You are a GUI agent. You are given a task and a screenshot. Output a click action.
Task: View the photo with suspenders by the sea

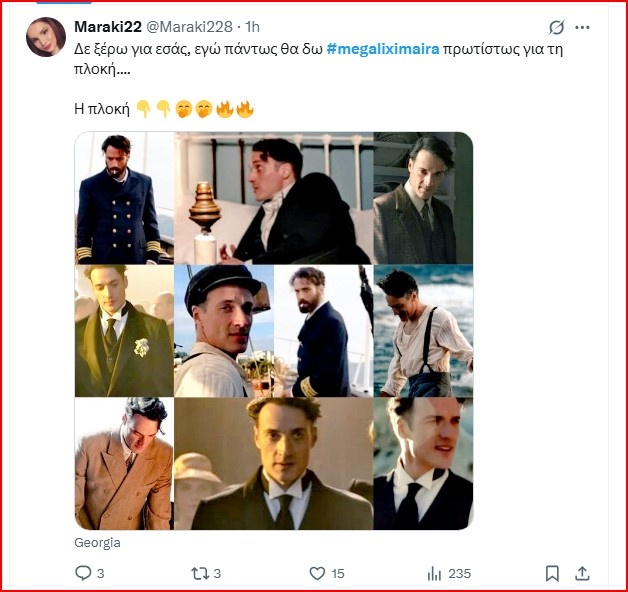423,330
